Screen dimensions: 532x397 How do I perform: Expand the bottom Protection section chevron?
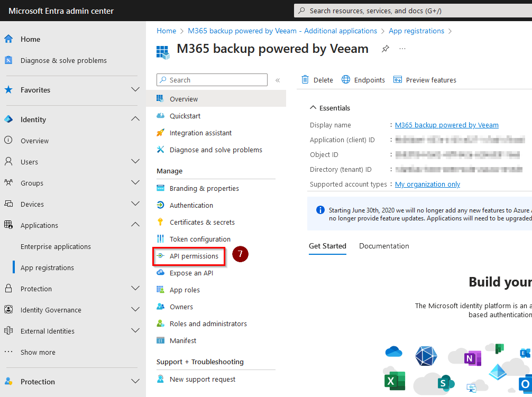[135, 381]
